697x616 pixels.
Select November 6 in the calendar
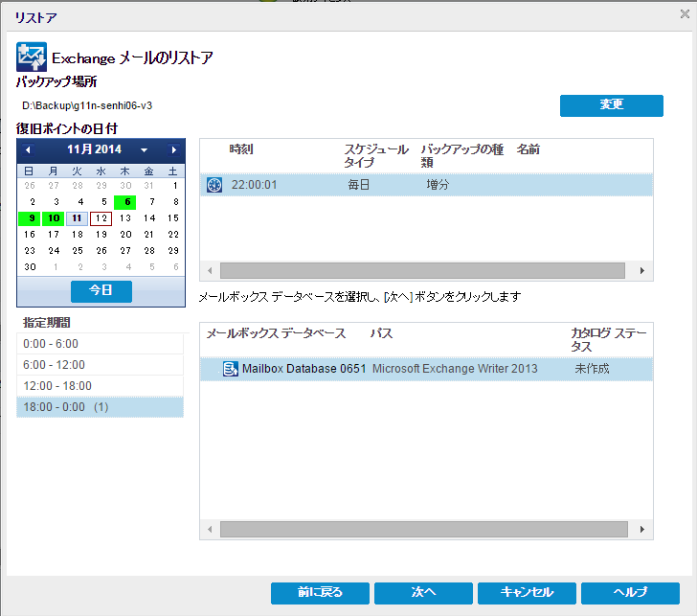tap(125, 202)
